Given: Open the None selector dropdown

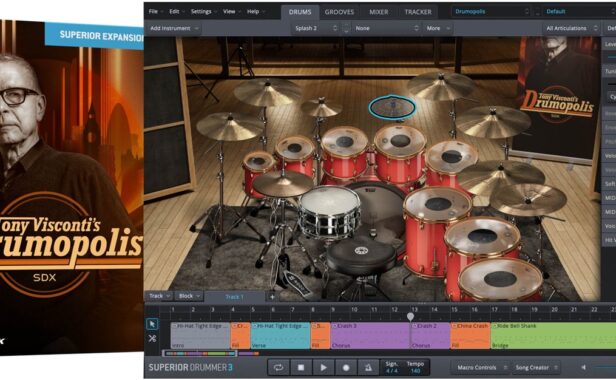Looking at the screenshot, I should 387,28.
